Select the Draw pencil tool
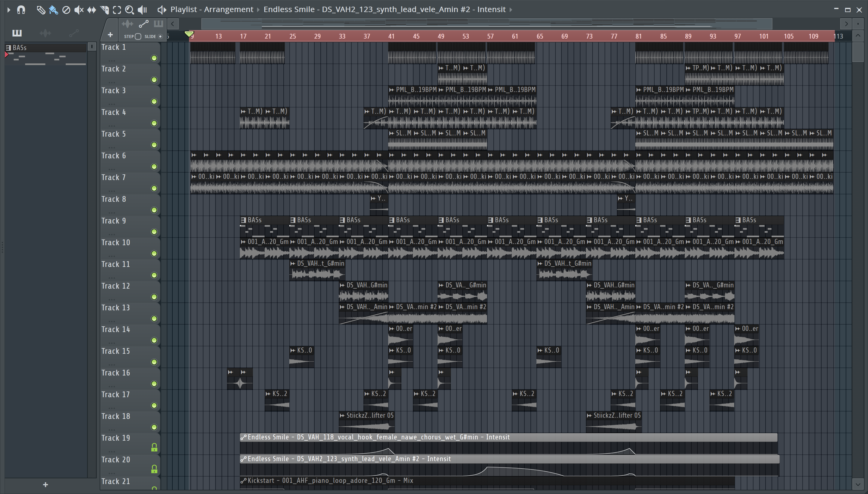868x494 pixels. click(41, 10)
